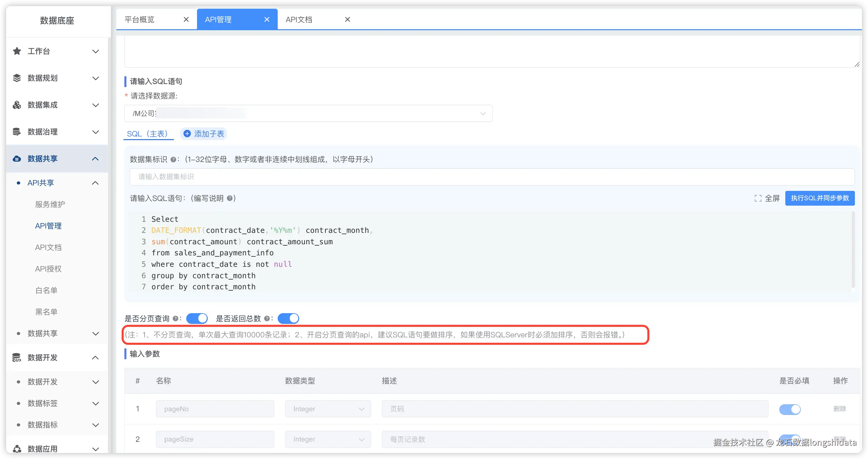Click help icon next to 数据集标识
Image resolution: width=868 pixels, height=459 pixels.
coord(173,160)
